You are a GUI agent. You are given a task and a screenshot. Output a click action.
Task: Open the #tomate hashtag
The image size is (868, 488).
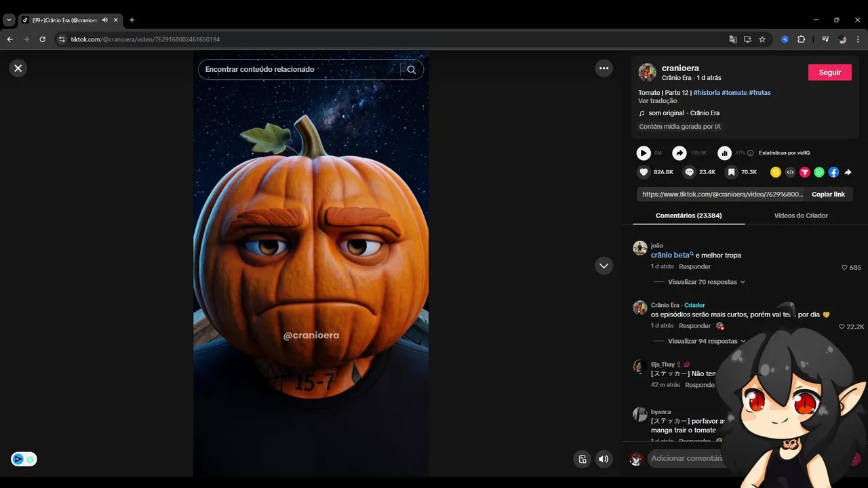734,92
